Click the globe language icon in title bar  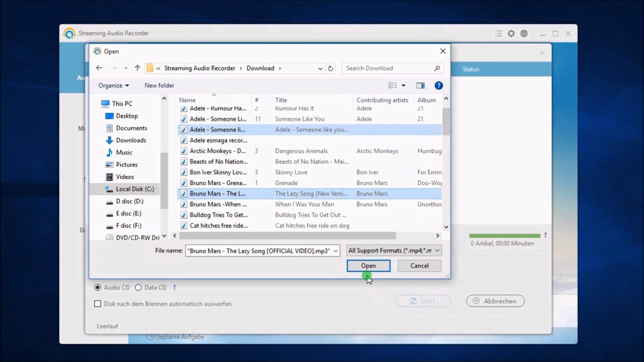tap(524, 34)
